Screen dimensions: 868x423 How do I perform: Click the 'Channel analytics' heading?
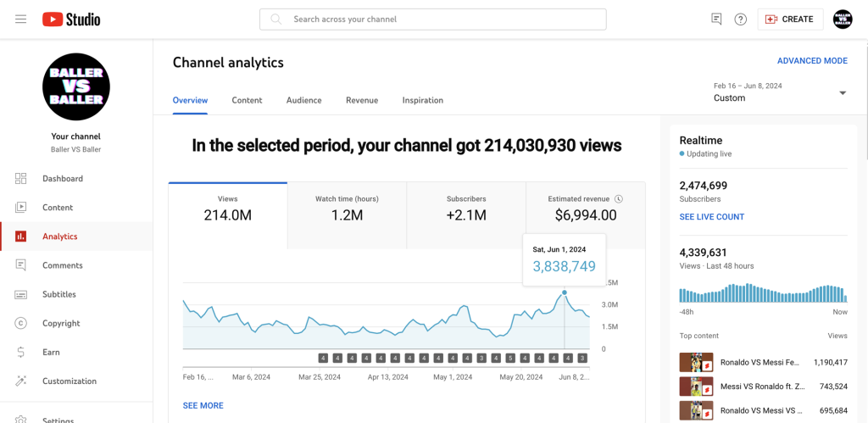pos(228,63)
